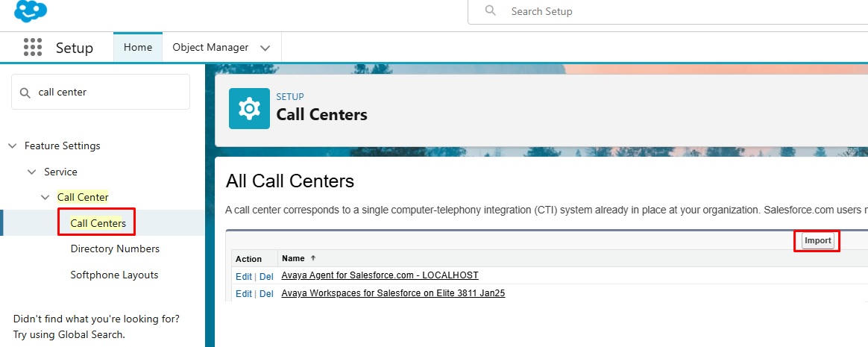The width and height of the screenshot is (868, 347).
Task: Open Directory Numbers in the sidebar
Action: [x=115, y=249]
